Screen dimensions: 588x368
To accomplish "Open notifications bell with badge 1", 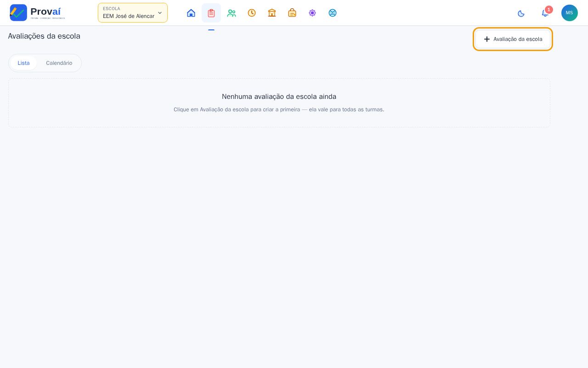I will click(x=545, y=13).
